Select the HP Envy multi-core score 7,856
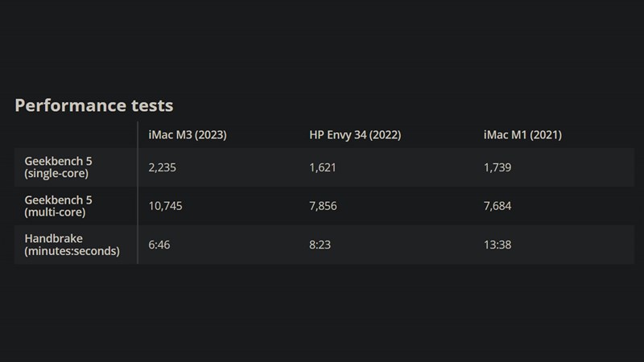The image size is (644, 362). pyautogui.click(x=323, y=206)
